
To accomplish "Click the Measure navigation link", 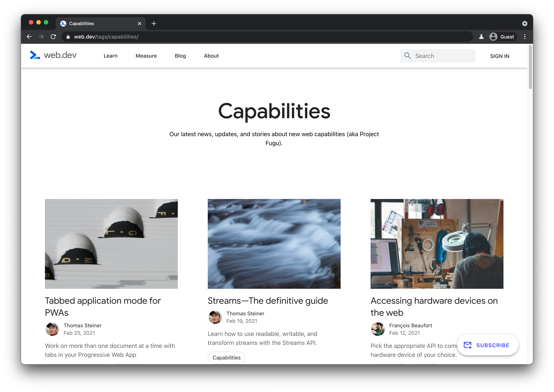I will [146, 56].
